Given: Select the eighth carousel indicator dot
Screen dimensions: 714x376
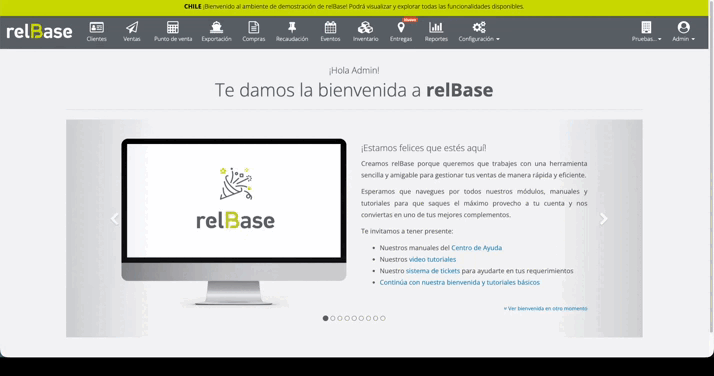Looking at the screenshot, I should coord(376,318).
